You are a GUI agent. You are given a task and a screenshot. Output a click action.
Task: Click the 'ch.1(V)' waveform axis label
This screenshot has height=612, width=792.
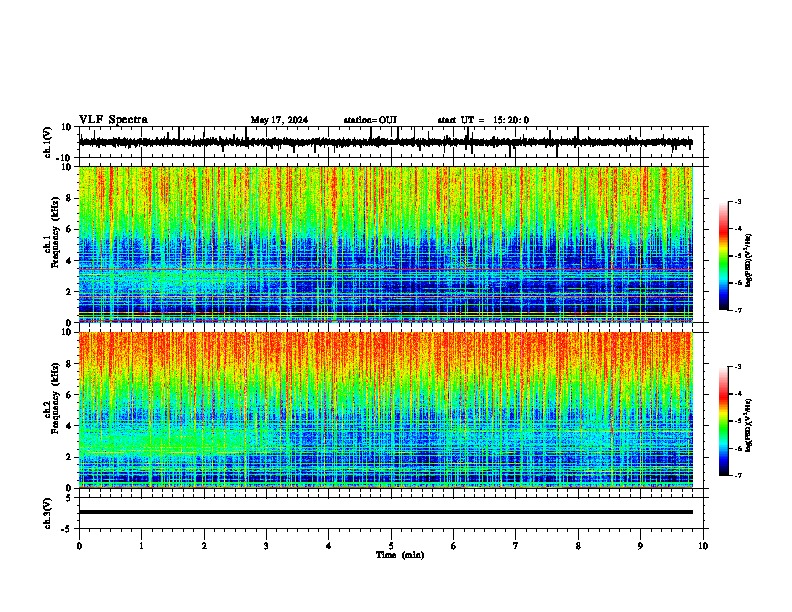click(48, 142)
